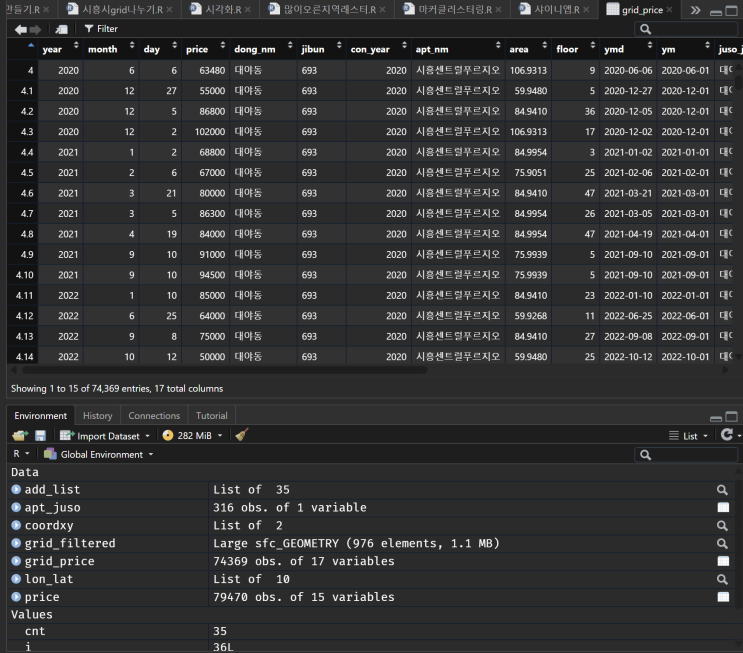The width and height of the screenshot is (743, 653).
Task: Open the Environment tab
Action: coord(41,416)
